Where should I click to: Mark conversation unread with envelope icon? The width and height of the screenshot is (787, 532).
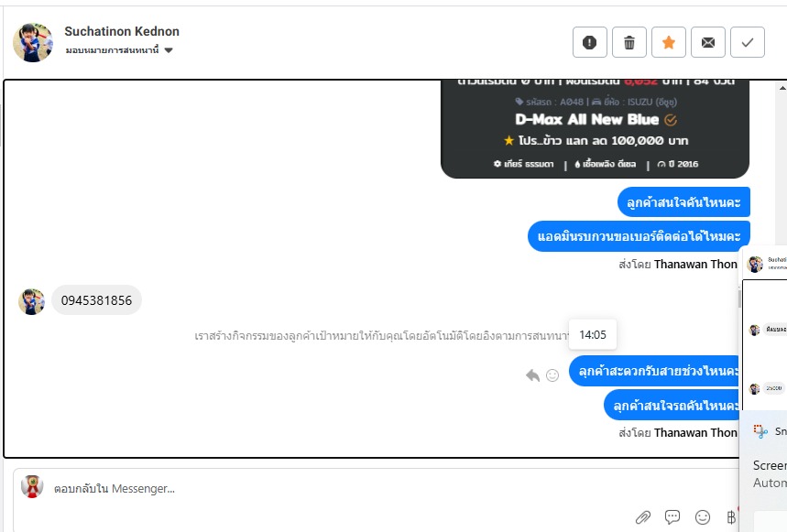(x=707, y=43)
